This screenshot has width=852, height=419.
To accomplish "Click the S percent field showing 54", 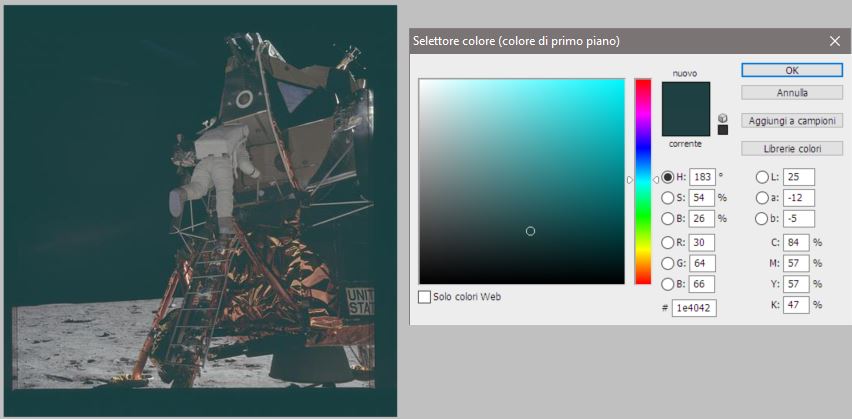I will (702, 198).
